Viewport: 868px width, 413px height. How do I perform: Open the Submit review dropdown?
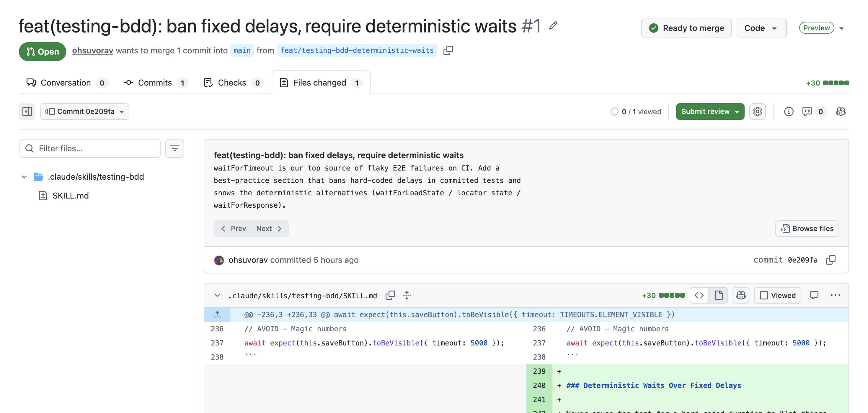[x=710, y=112]
